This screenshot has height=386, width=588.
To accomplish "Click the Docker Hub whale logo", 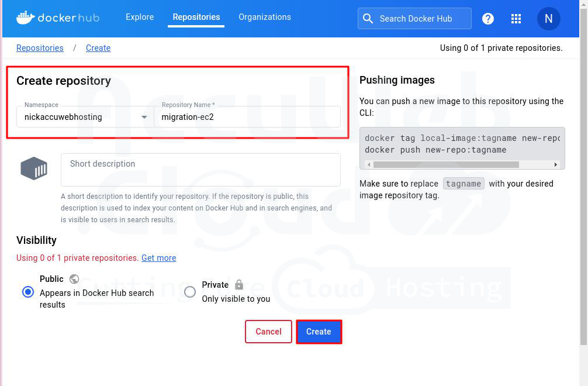I will (26, 18).
